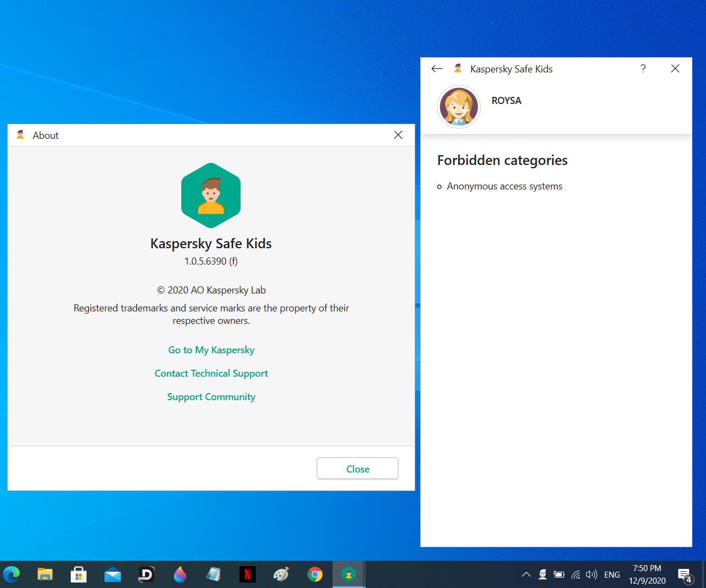Open the Wi-Fi network tray icon
Image resolution: width=706 pixels, height=588 pixels.
pyautogui.click(x=575, y=574)
